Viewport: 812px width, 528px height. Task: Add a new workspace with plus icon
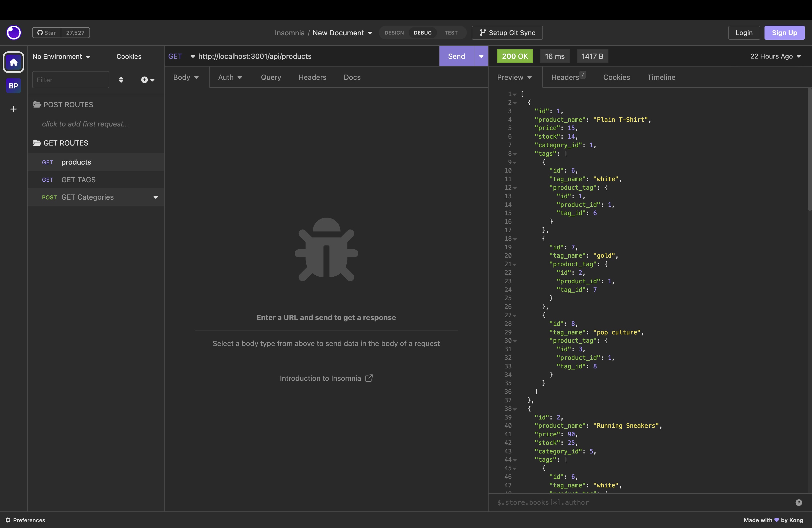click(x=14, y=109)
